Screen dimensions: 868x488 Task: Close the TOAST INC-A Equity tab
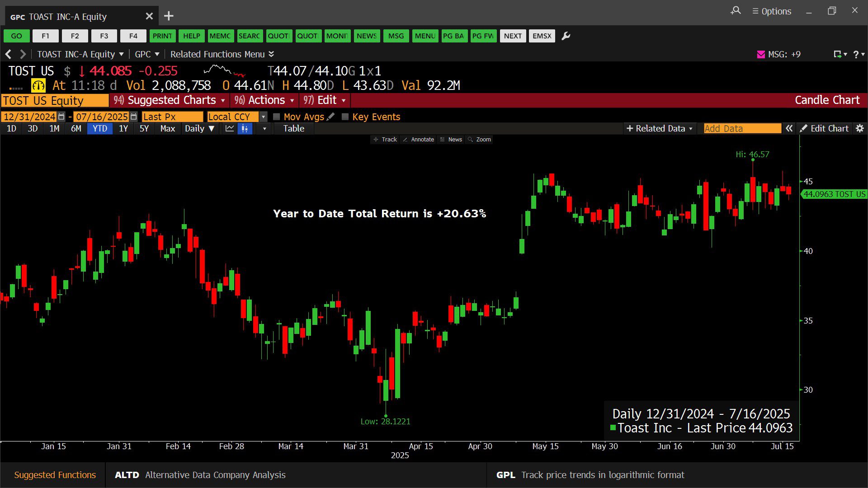coord(149,16)
